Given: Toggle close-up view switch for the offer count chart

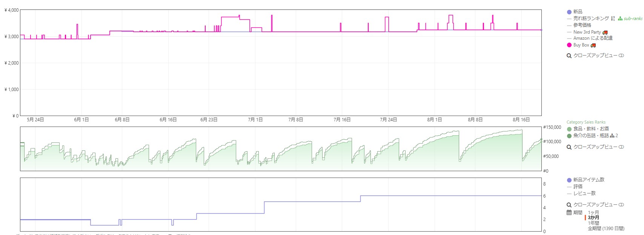Looking at the screenshot, I should pyautogui.click(x=621, y=205).
